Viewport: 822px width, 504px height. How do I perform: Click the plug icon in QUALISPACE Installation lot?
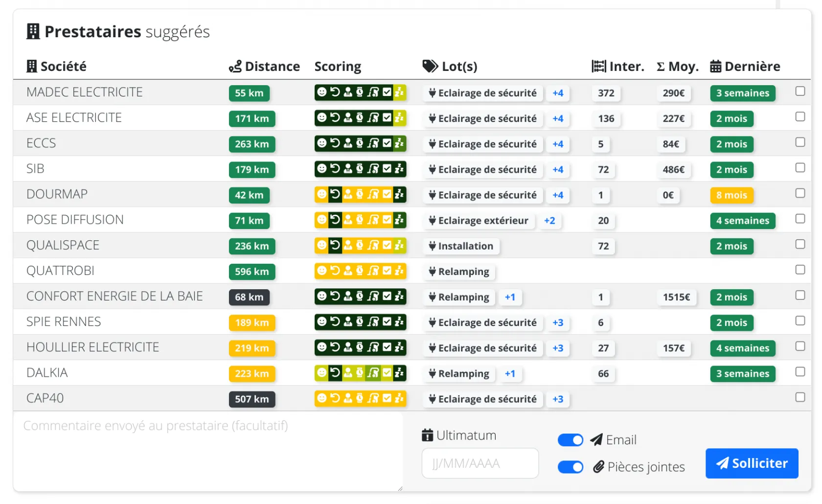(x=432, y=246)
